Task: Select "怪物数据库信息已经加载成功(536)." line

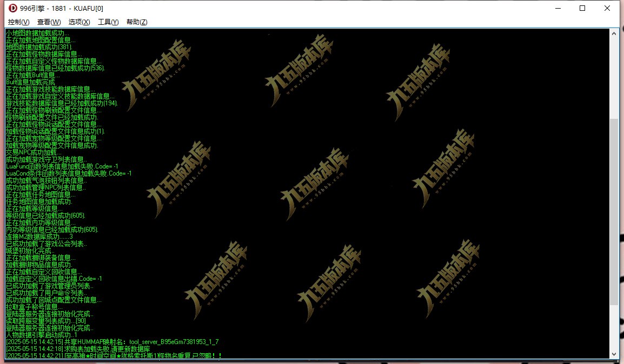Action: (x=55, y=69)
